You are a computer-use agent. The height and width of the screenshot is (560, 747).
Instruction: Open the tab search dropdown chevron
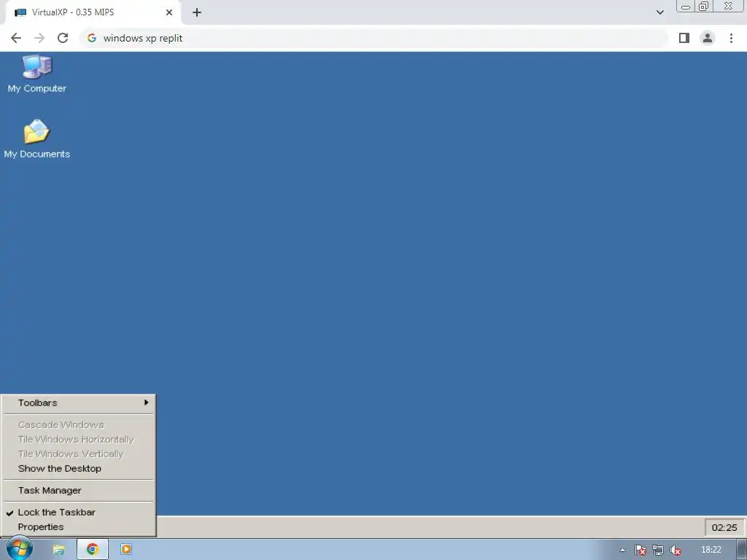[x=659, y=12]
